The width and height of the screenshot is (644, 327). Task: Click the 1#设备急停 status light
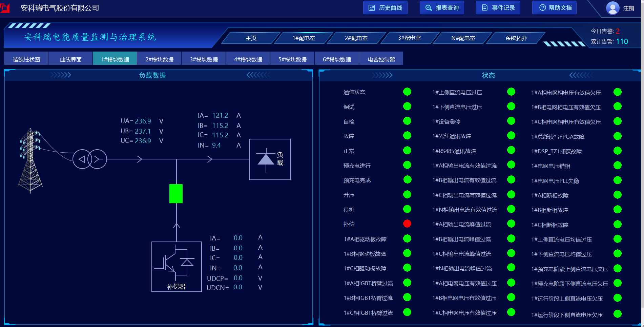pos(511,121)
